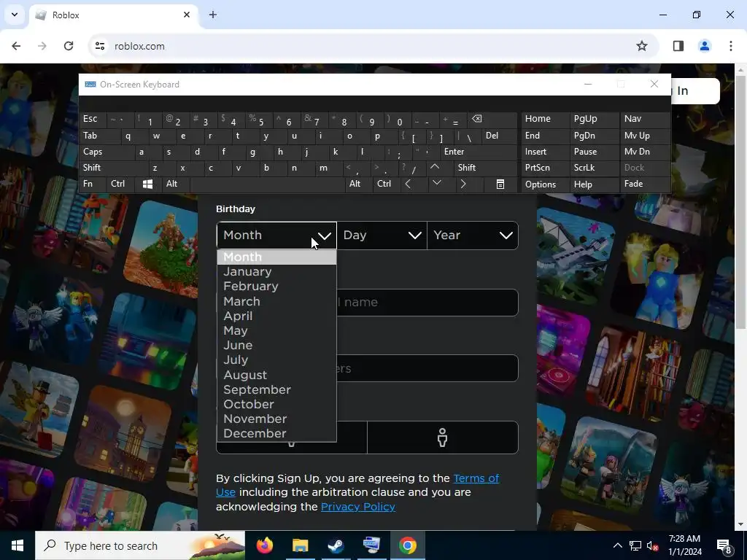This screenshot has width=747, height=560.
Task: Open Chrome side panel icon
Action: 678,46
